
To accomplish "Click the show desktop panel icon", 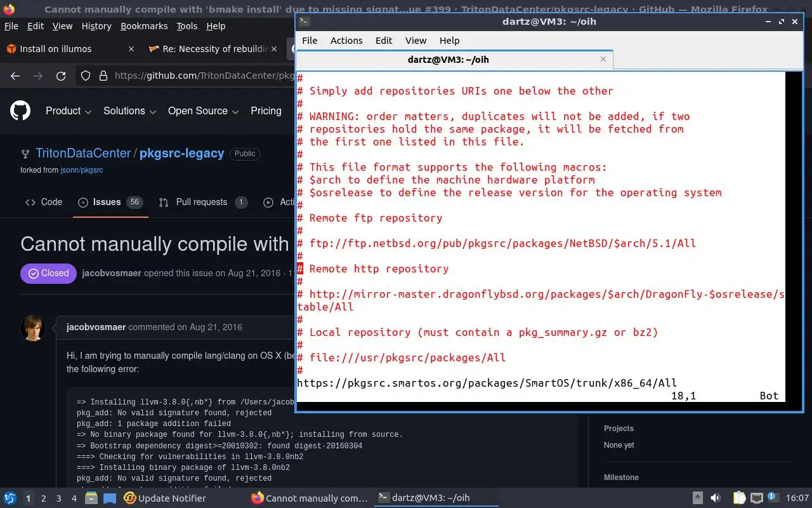I will (110, 498).
